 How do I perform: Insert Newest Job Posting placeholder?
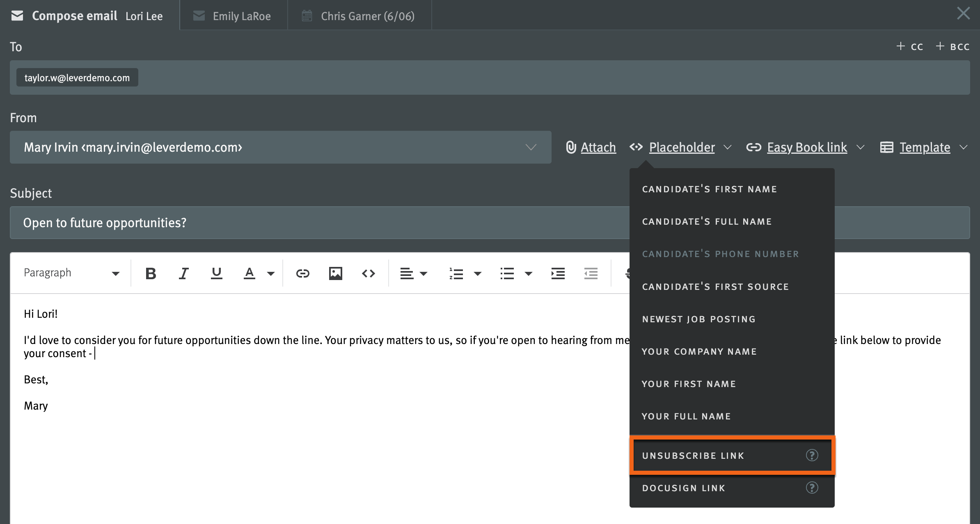pos(732,319)
